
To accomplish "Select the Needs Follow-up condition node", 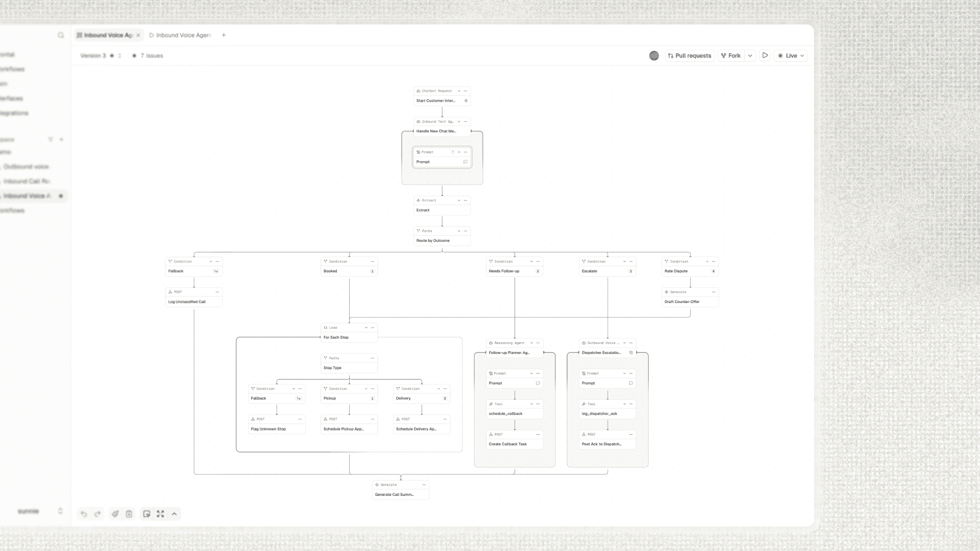I will pos(514,266).
